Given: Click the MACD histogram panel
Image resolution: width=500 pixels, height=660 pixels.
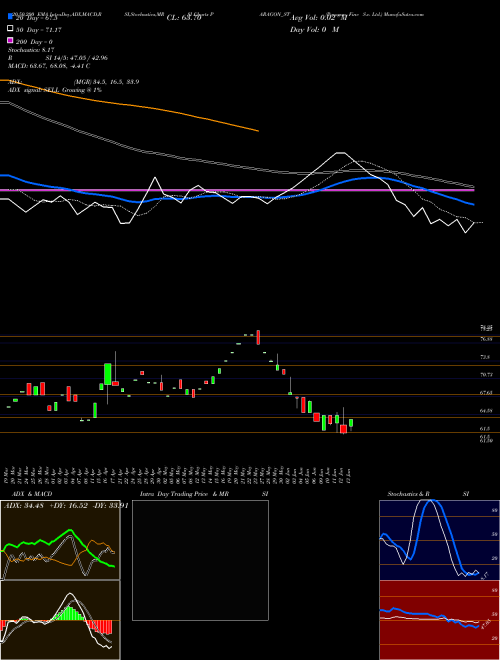Looking at the screenshot, I should click(60, 620).
